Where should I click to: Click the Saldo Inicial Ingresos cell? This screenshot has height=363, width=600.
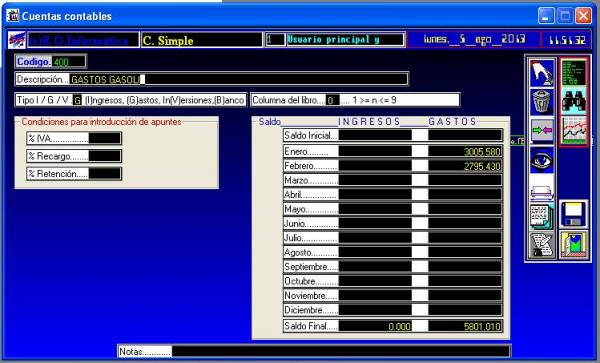pos(375,135)
